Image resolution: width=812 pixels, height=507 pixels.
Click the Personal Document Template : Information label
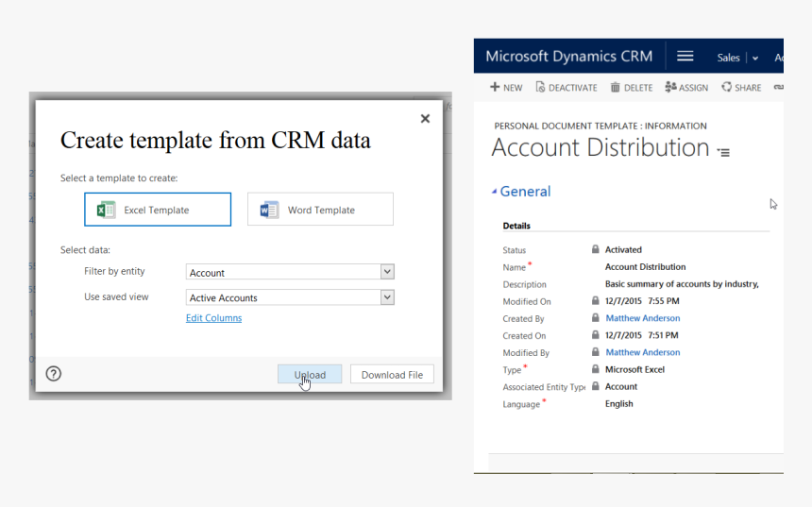coord(601,126)
